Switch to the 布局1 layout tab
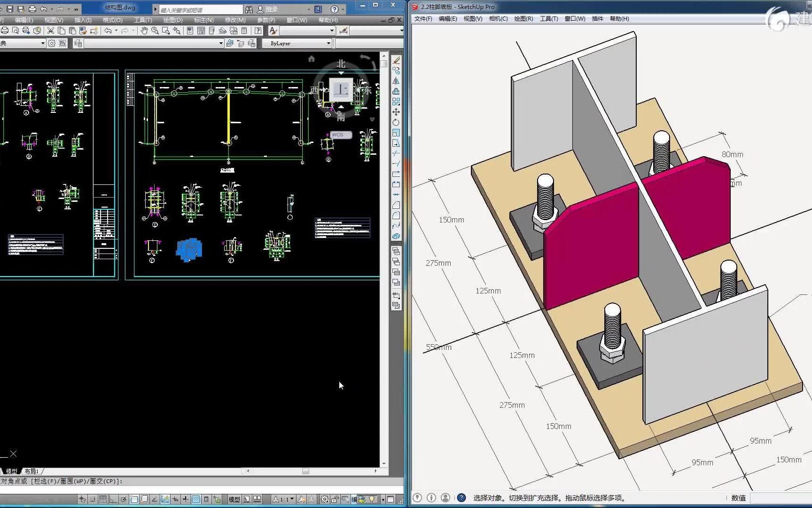The image size is (812, 508). tap(31, 471)
